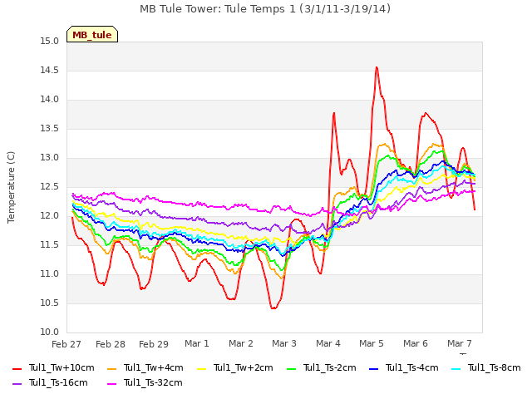
Task: Click the Temperature (C) axis label
Action: pyautogui.click(x=11, y=187)
